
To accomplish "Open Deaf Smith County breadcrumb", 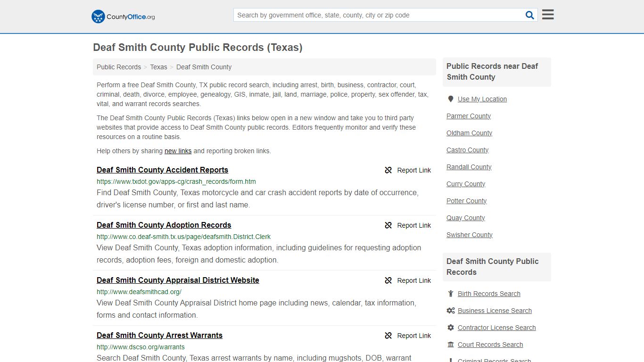I will point(204,67).
